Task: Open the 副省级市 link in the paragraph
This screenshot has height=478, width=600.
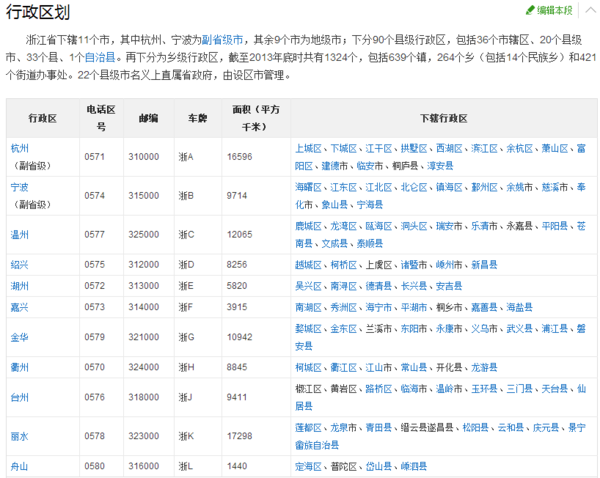Action: (x=222, y=40)
